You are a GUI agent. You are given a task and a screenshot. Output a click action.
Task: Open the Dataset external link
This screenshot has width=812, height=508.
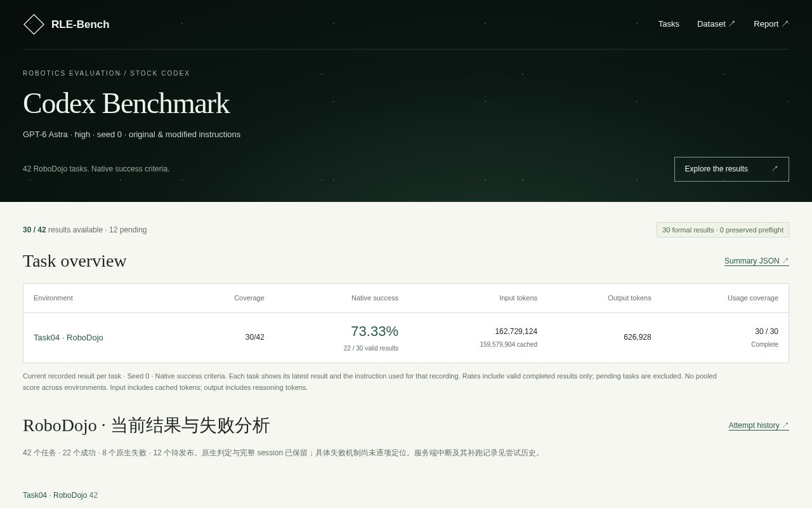(x=716, y=24)
